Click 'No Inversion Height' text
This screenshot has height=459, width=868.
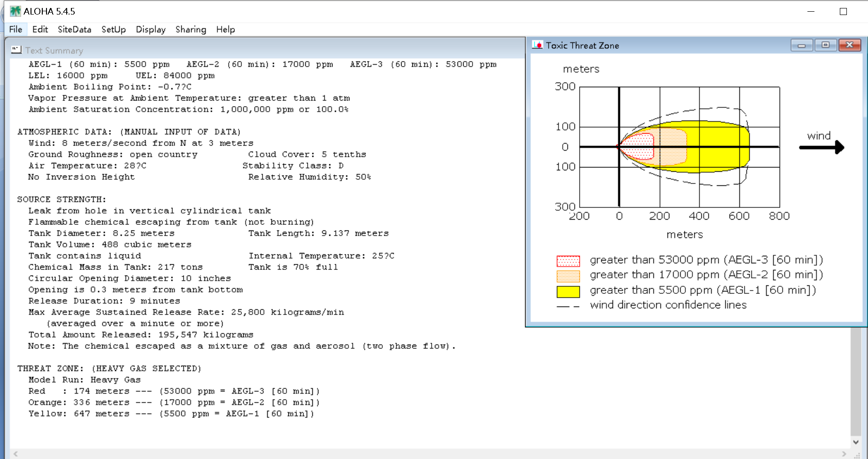[81, 177]
